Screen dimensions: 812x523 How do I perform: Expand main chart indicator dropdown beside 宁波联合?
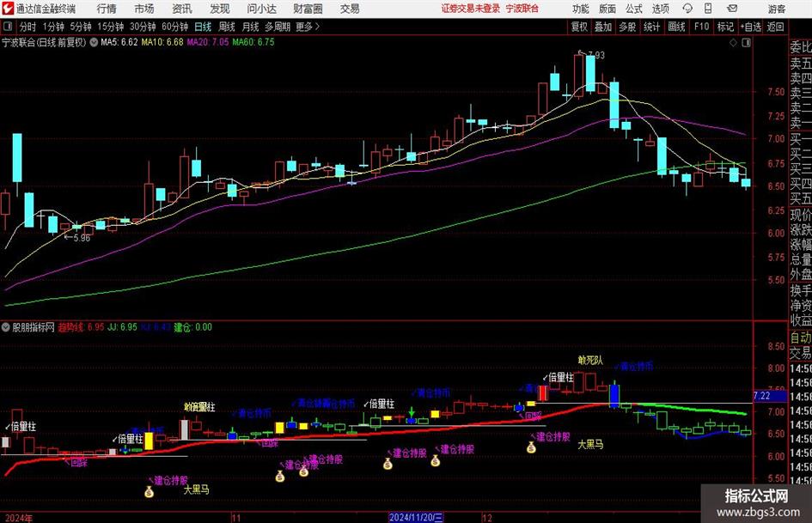94,42
